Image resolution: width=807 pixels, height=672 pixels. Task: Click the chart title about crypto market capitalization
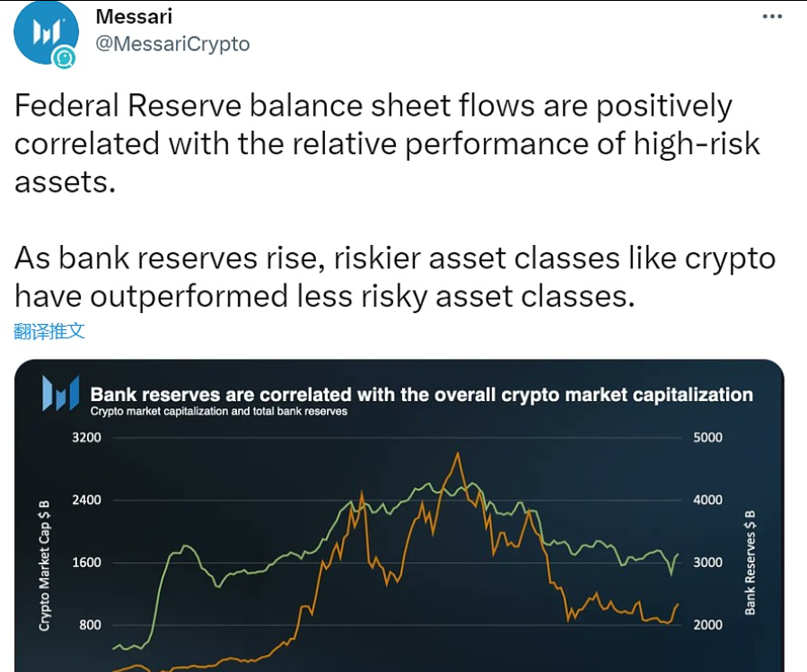[x=422, y=393]
